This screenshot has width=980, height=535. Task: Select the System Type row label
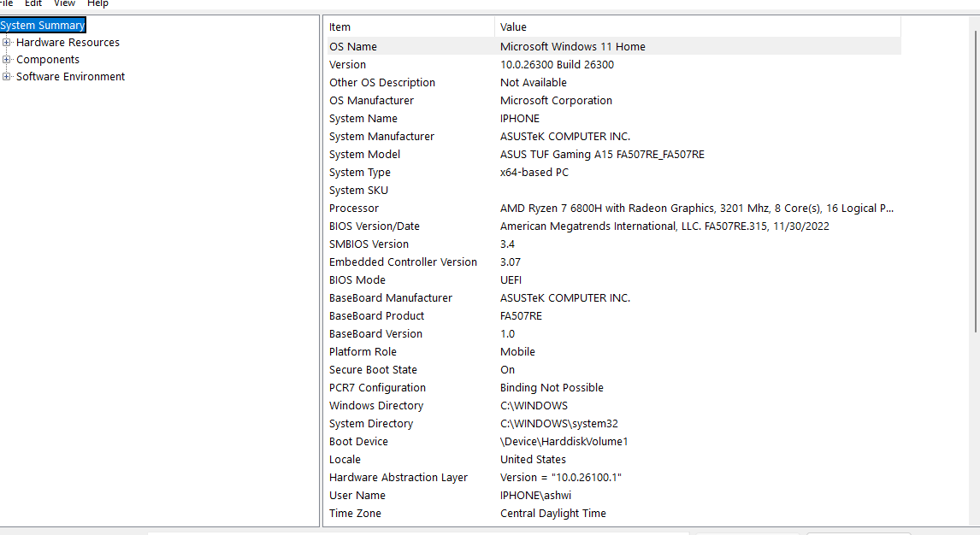tap(360, 173)
